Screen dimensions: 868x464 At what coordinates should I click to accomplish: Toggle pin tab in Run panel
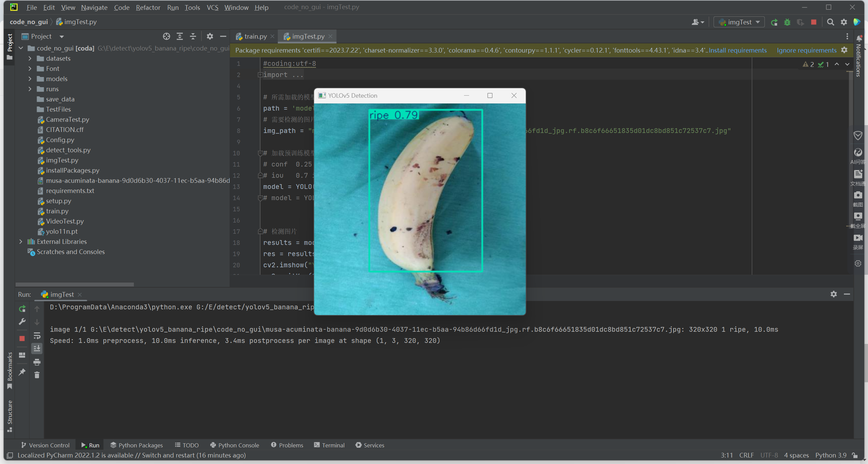[22, 372]
